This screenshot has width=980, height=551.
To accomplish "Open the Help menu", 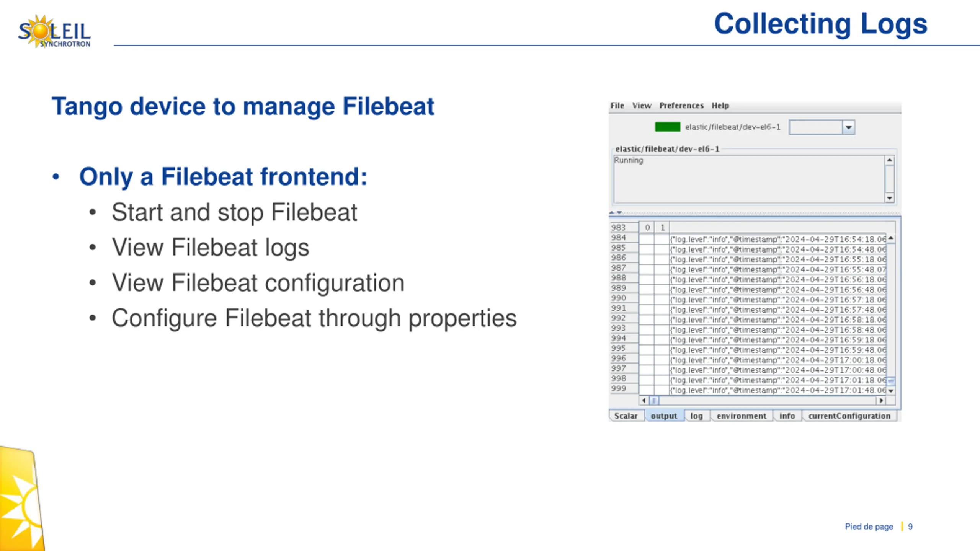I will (720, 106).
